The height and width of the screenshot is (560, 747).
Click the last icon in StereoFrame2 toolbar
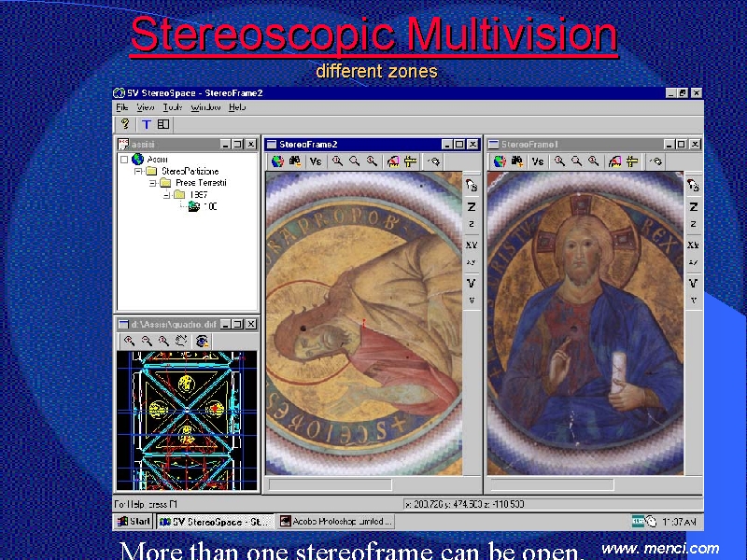click(x=433, y=161)
